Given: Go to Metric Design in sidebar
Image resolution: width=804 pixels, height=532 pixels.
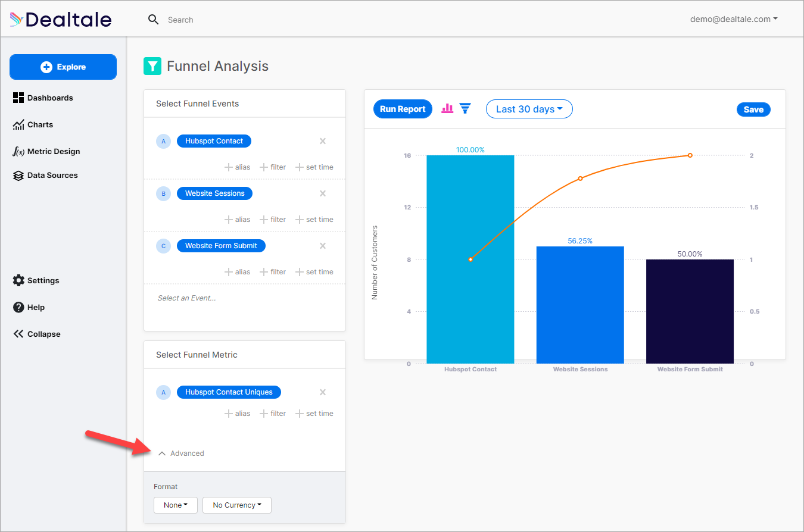Looking at the screenshot, I should 46,151.
